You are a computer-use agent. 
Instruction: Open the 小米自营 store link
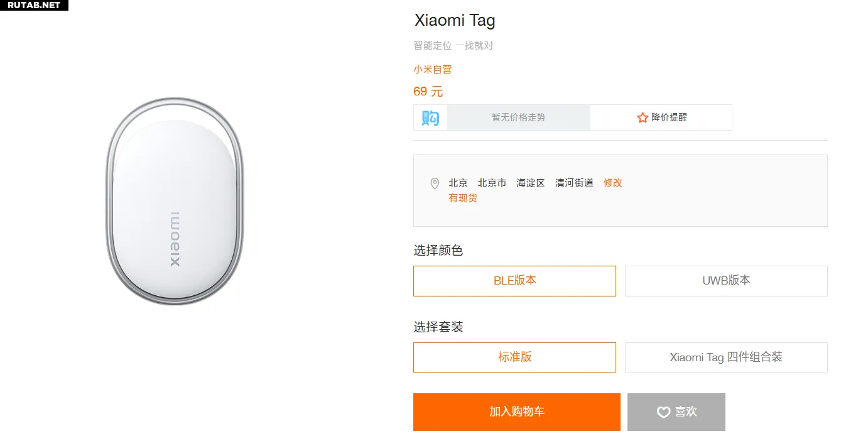coord(432,69)
